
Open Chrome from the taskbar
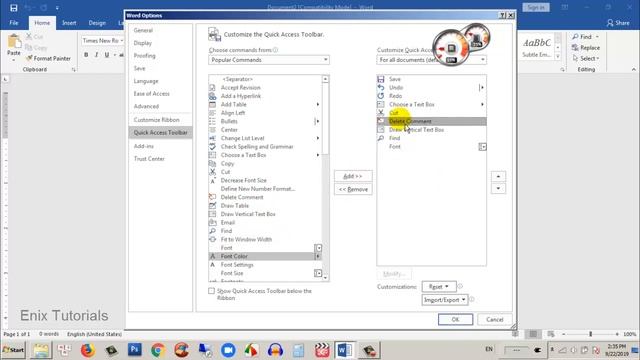coord(158,350)
